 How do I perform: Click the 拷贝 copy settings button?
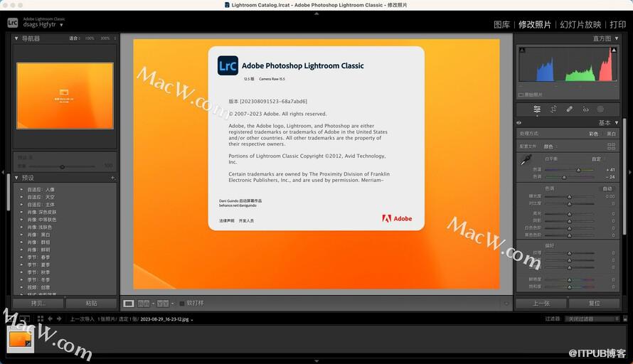38,304
